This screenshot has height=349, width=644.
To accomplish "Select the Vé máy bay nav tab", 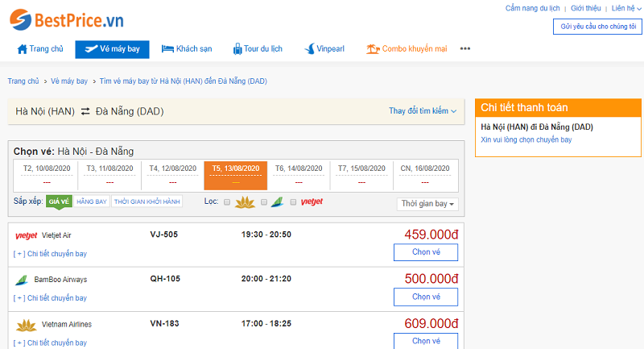I will 112,49.
